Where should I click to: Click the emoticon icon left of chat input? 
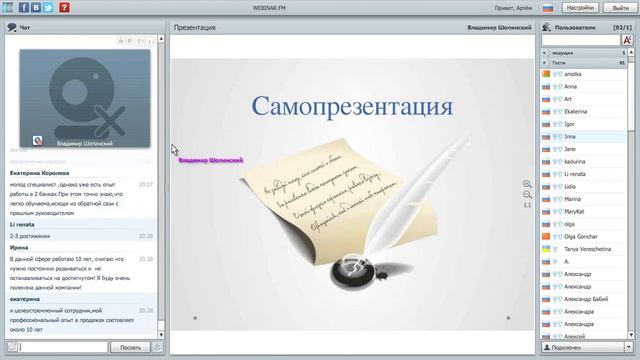point(12,347)
